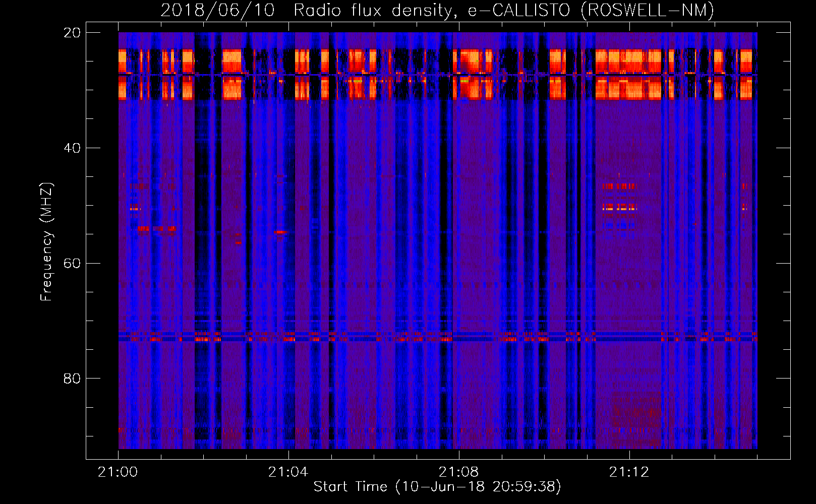The height and width of the screenshot is (504, 816).
Task: Click the '40' frequency tick label
Action: pyautogui.click(x=72, y=148)
